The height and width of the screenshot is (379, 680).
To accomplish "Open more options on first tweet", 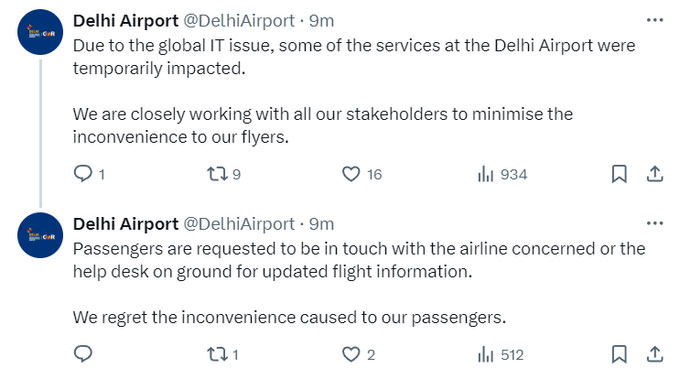I will 654,20.
